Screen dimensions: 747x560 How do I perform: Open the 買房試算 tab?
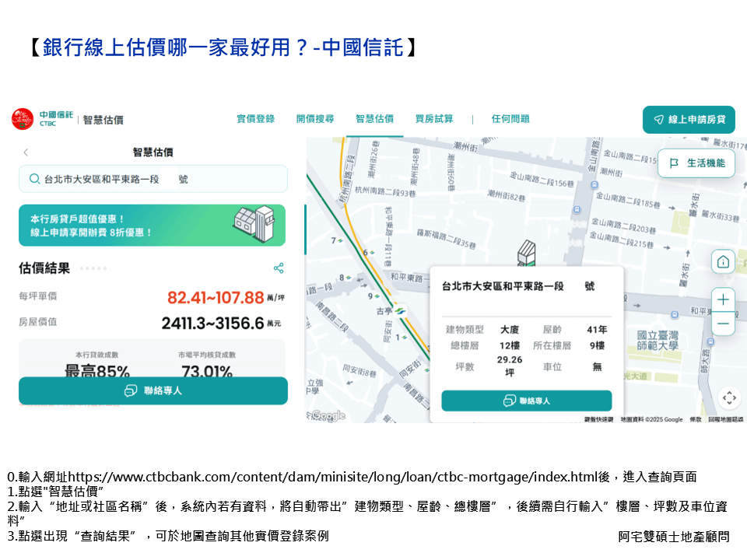click(x=434, y=119)
